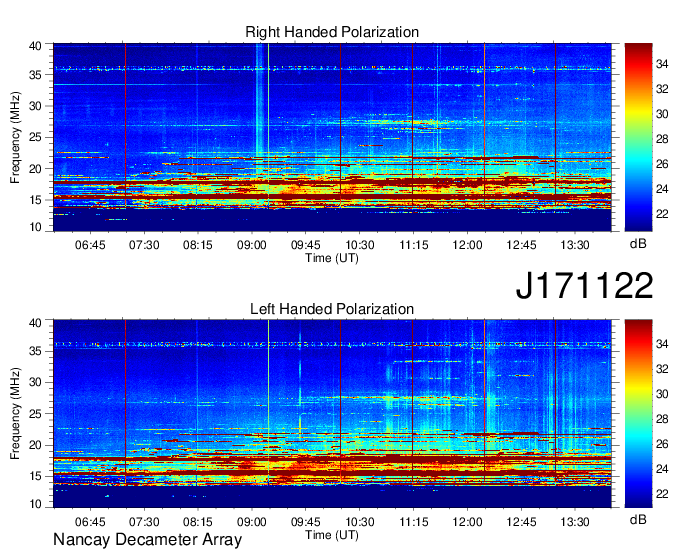The height and width of the screenshot is (552, 680).
Task: Click the 22 dB tick on the upper color bar
Action: tap(662, 214)
